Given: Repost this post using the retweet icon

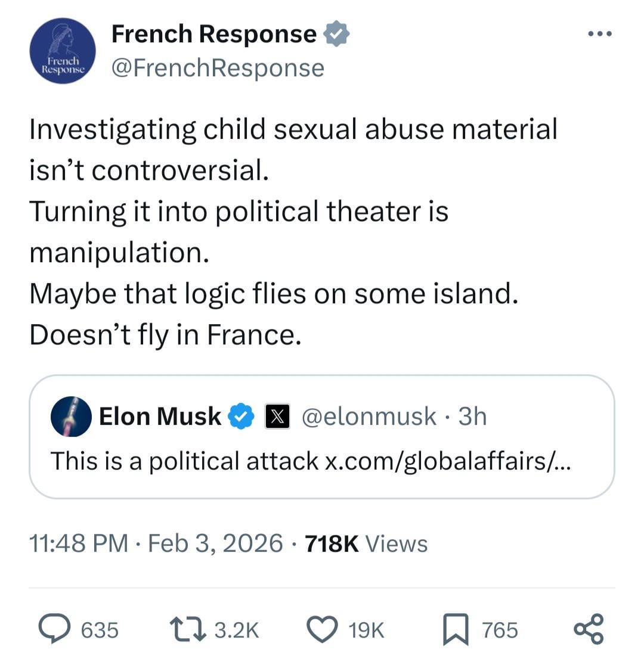Looking at the screenshot, I should 188,630.
